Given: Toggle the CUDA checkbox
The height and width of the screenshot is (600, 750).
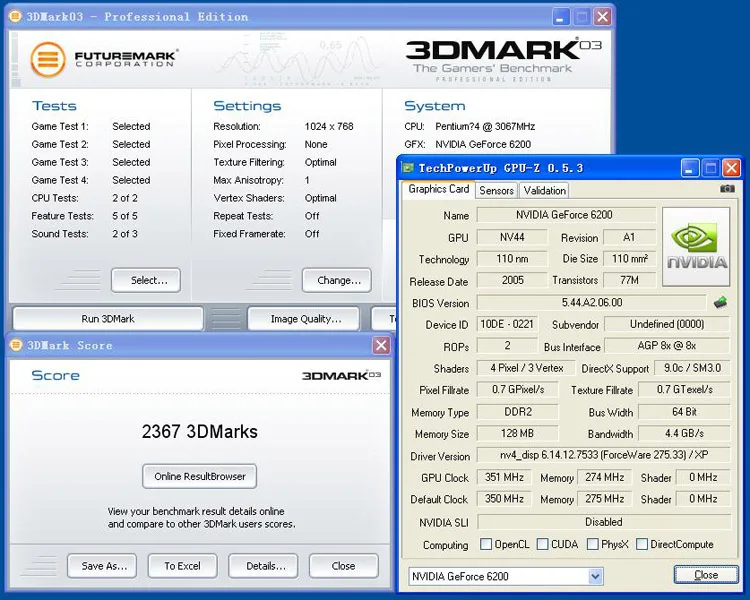Looking at the screenshot, I should pos(542,544).
